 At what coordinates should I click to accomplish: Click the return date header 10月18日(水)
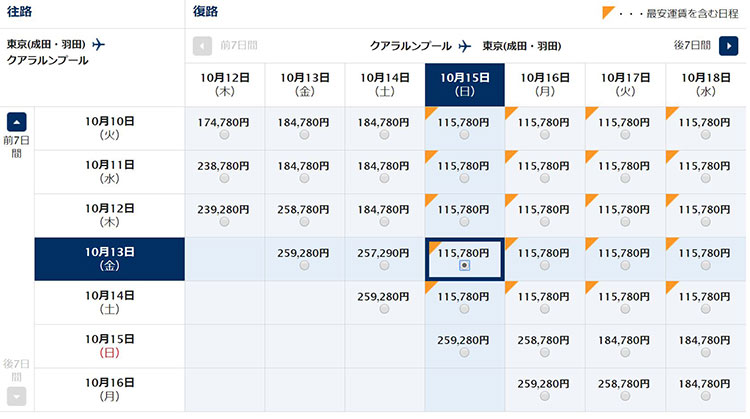[x=705, y=85]
